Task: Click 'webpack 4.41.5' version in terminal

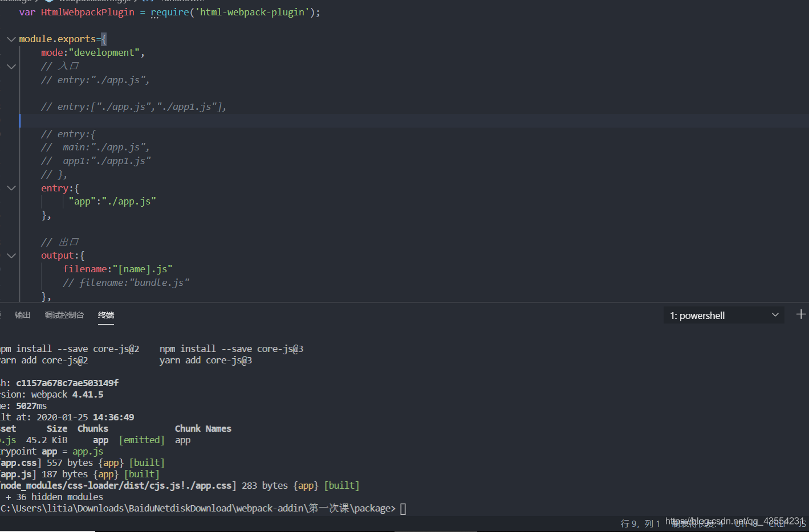Action: pos(67,394)
